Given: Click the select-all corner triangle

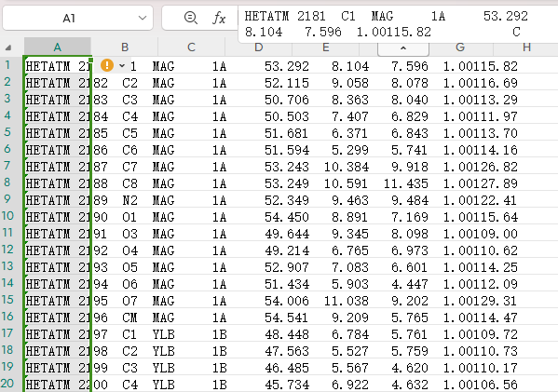Looking at the screenshot, I should click(8, 47).
